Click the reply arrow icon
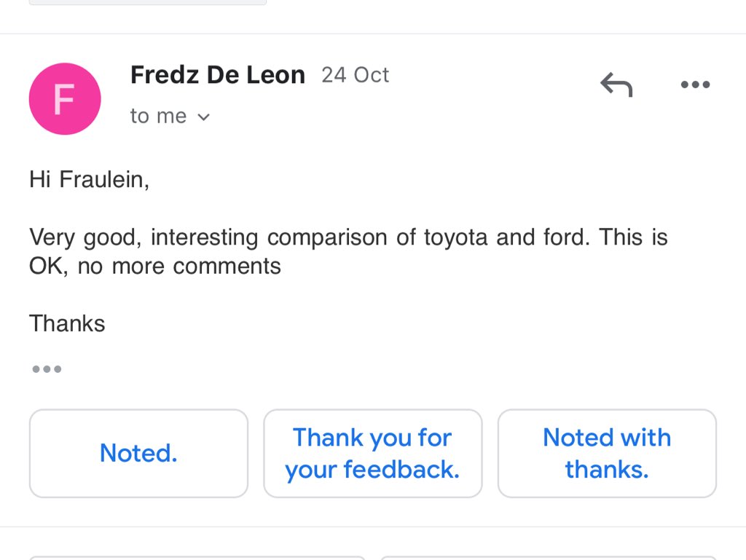 click(616, 85)
